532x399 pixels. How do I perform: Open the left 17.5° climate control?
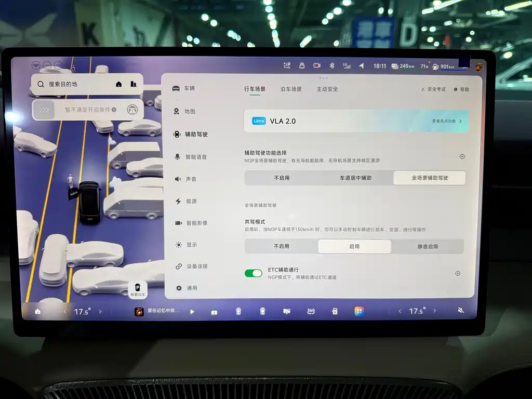(83, 312)
